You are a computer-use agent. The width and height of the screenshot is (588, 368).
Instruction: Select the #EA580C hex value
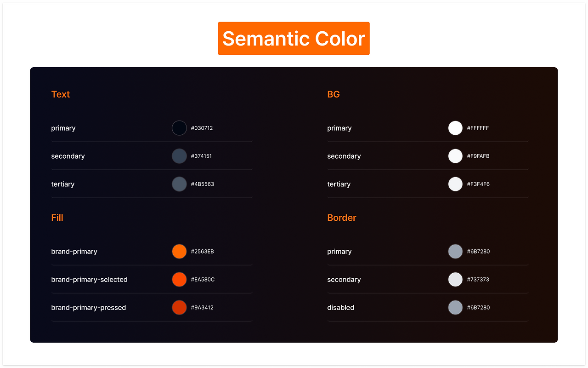pos(203,280)
